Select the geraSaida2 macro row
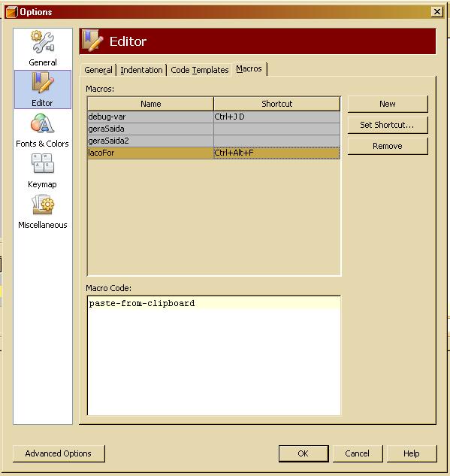This screenshot has height=476, width=450. [213, 141]
